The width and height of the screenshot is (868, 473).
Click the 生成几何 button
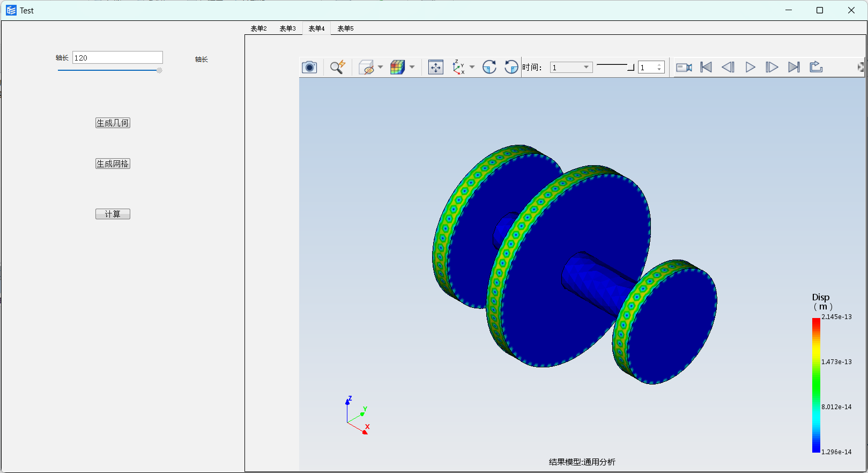[x=113, y=123]
